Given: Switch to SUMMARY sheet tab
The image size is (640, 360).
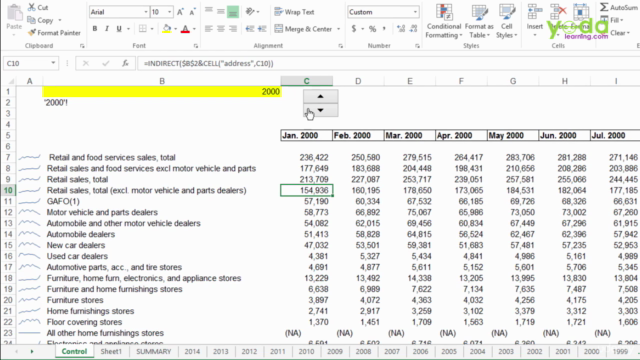Looking at the screenshot, I should click(x=153, y=351).
